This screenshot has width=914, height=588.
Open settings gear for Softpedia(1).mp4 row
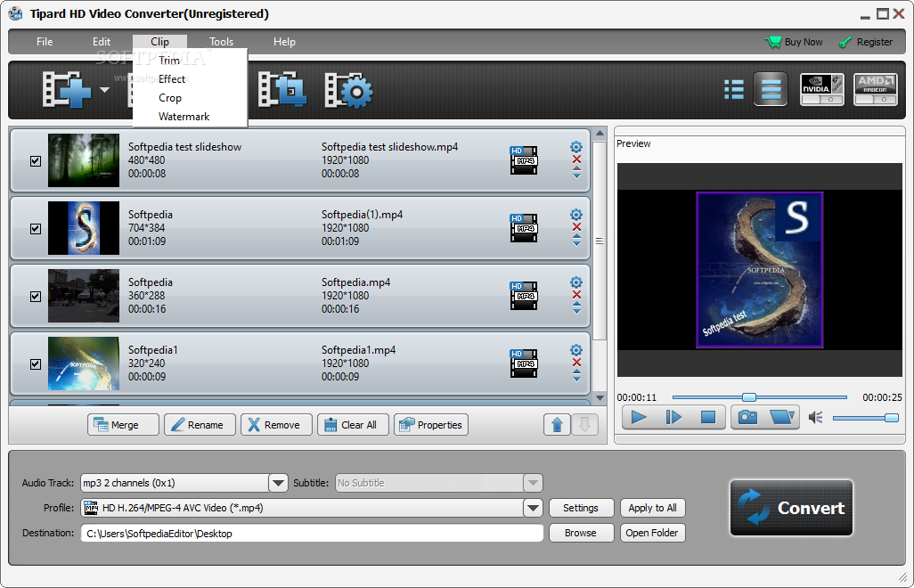[576, 215]
